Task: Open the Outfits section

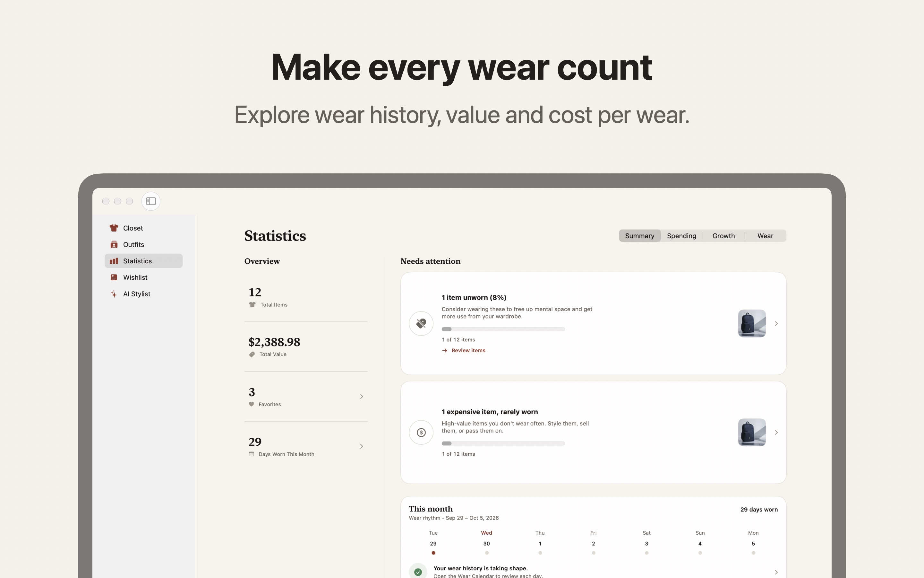Action: (143, 244)
